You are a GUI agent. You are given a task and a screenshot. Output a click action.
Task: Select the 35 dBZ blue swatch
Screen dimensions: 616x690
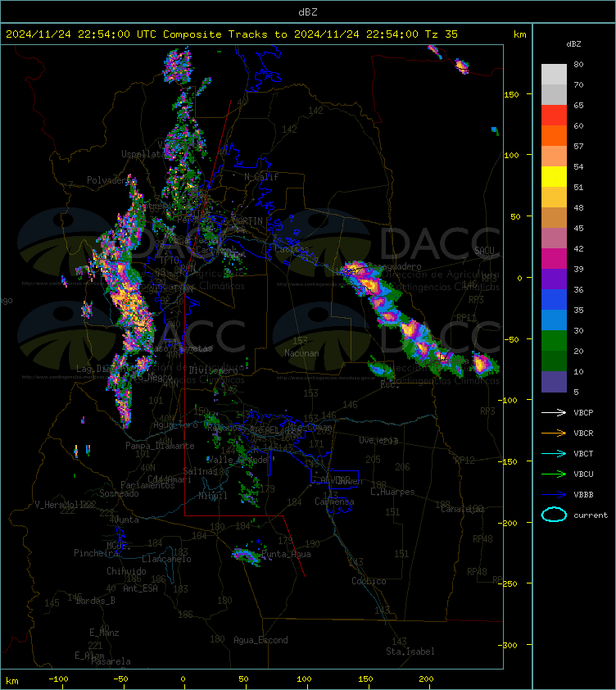coord(554,320)
